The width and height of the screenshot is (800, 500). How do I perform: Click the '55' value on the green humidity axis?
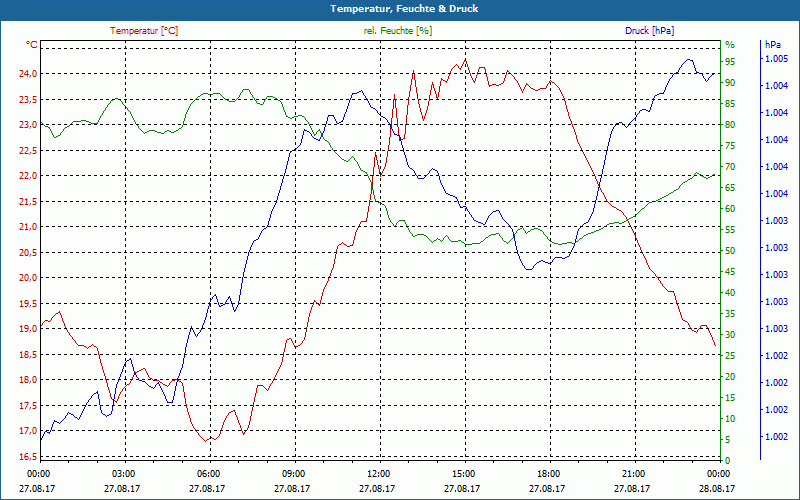pos(730,230)
